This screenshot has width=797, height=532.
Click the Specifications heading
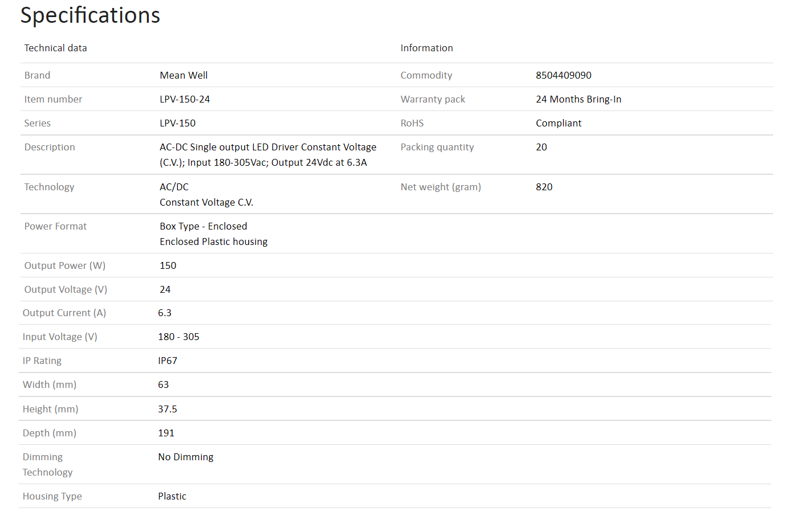[x=90, y=15]
